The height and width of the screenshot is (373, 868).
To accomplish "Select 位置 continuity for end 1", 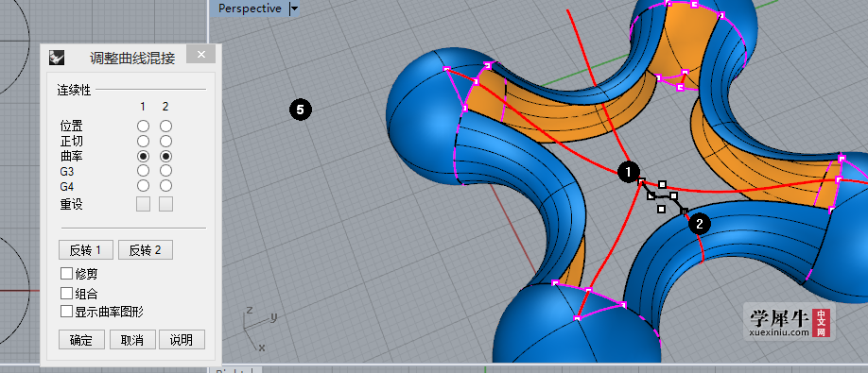I will pos(144,126).
